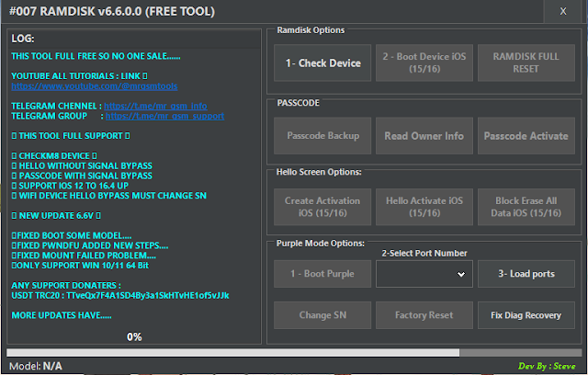The width and height of the screenshot is (588, 375).
Task: Click Block Erase All Data iOS
Action: 526,207
